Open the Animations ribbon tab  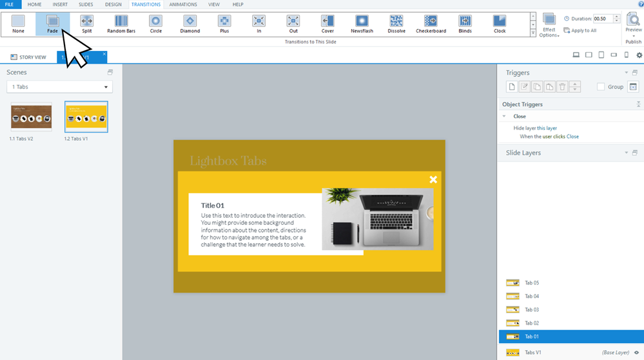pyautogui.click(x=183, y=5)
